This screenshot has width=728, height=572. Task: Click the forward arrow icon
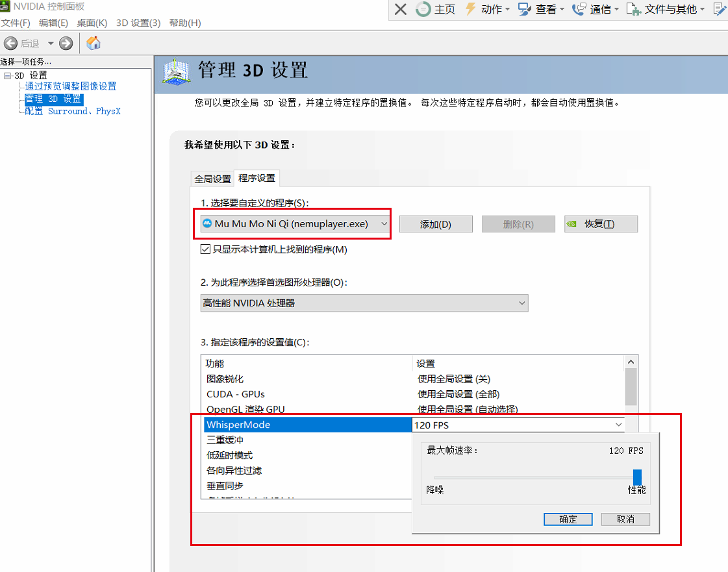pyautogui.click(x=66, y=44)
